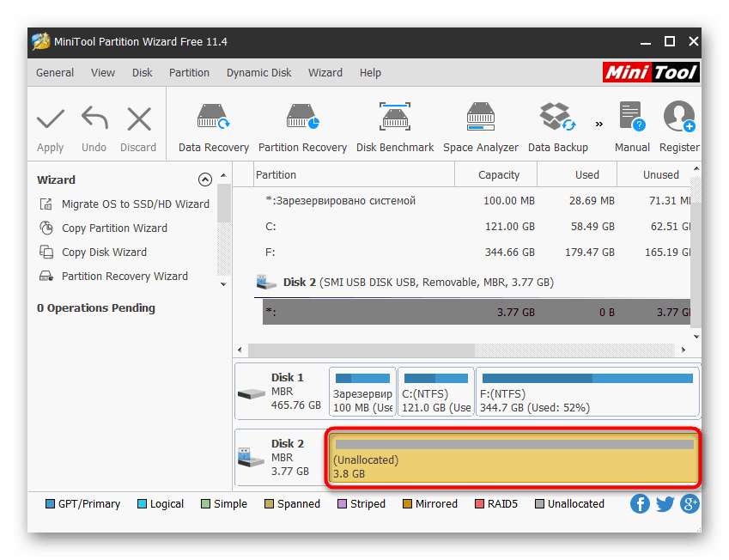Click the Wizard panel scroll up arrow
This screenshot has width=729, height=560.
point(223,175)
